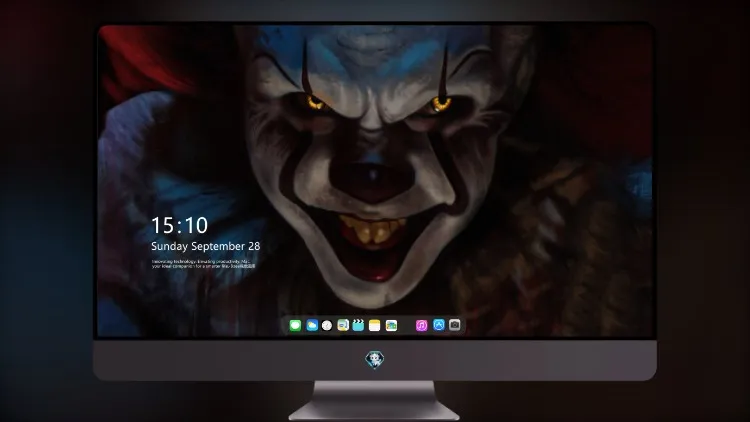Open the yellow Notes app in dock
750x422 pixels.
pyautogui.click(x=375, y=325)
